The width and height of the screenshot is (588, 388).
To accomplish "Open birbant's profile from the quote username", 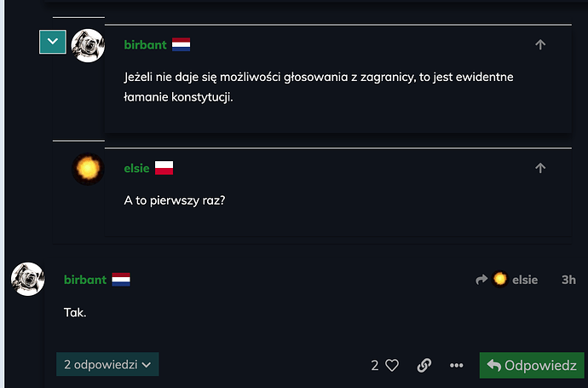I will [x=145, y=45].
